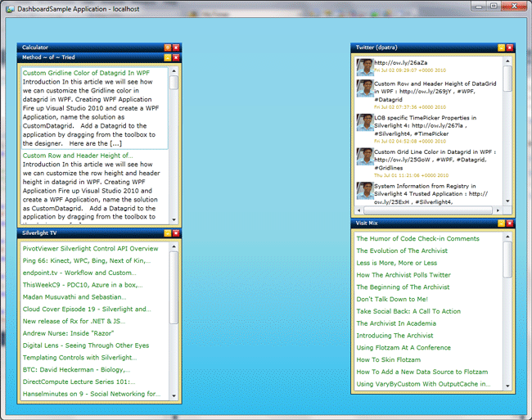This screenshot has height=420, width=532.
Task: Maximize the DashboardSample Application window
Action: coord(494,6)
